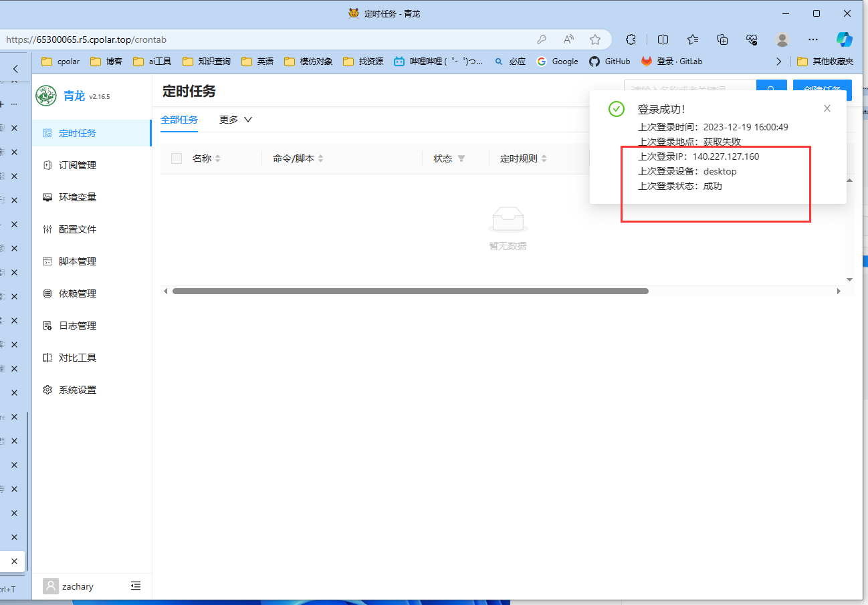Click the green login success checkmark icon
868x605 pixels.
pyautogui.click(x=617, y=109)
